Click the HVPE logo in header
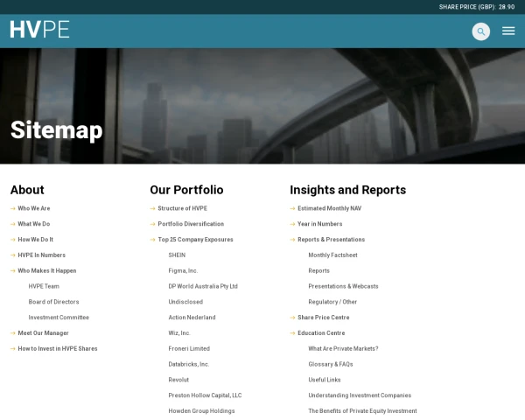Viewport: 525px width, 420px height. pyautogui.click(x=39, y=30)
